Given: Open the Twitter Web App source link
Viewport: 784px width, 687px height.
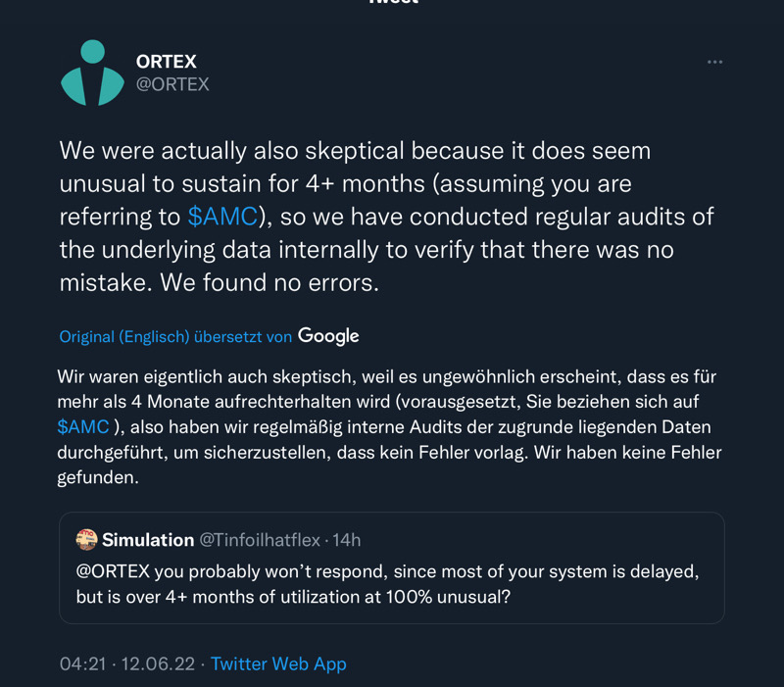Looking at the screenshot, I should click(278, 663).
